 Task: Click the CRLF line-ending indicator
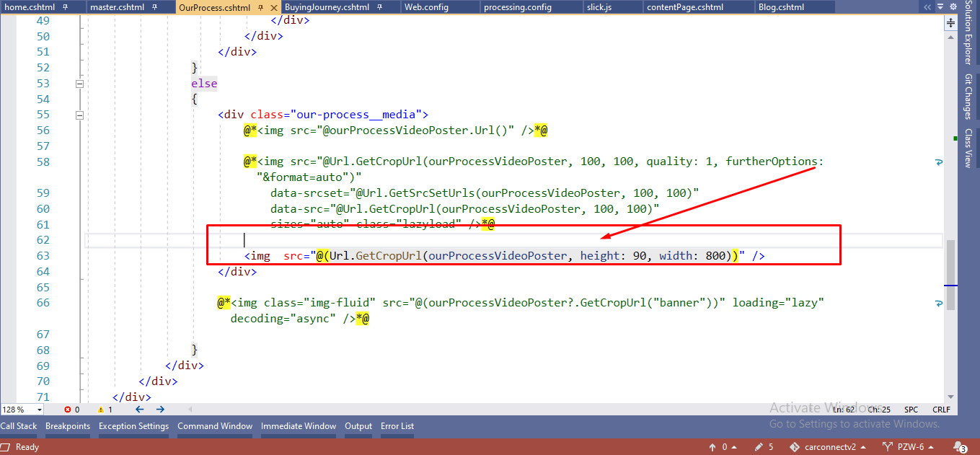click(941, 409)
